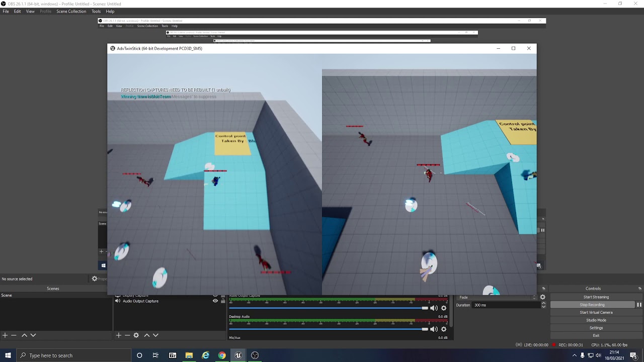Add a new source with plus icon

119,335
